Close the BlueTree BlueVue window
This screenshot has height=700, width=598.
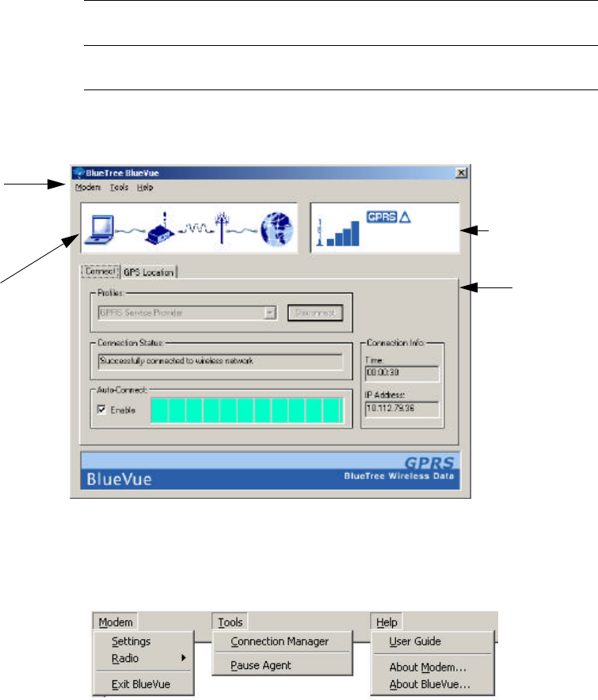tap(461, 173)
